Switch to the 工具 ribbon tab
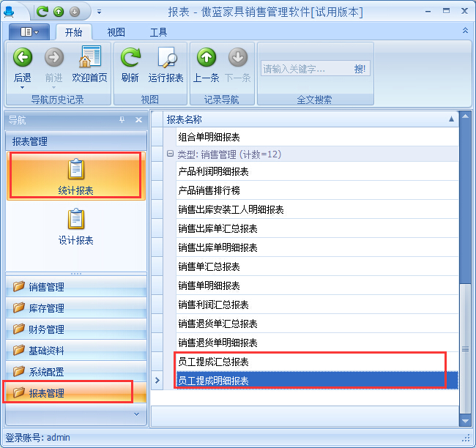 [x=158, y=32]
